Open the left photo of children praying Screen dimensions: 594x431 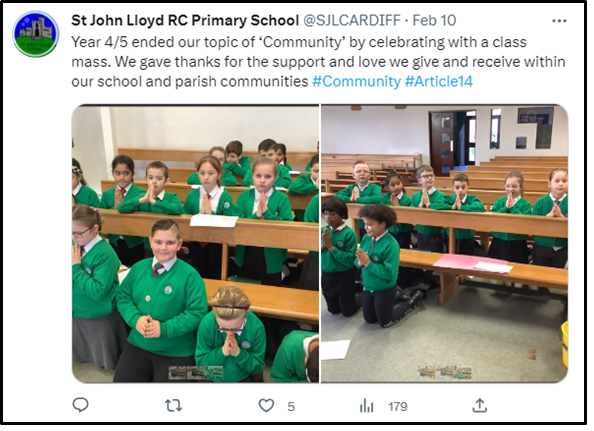coord(195,244)
